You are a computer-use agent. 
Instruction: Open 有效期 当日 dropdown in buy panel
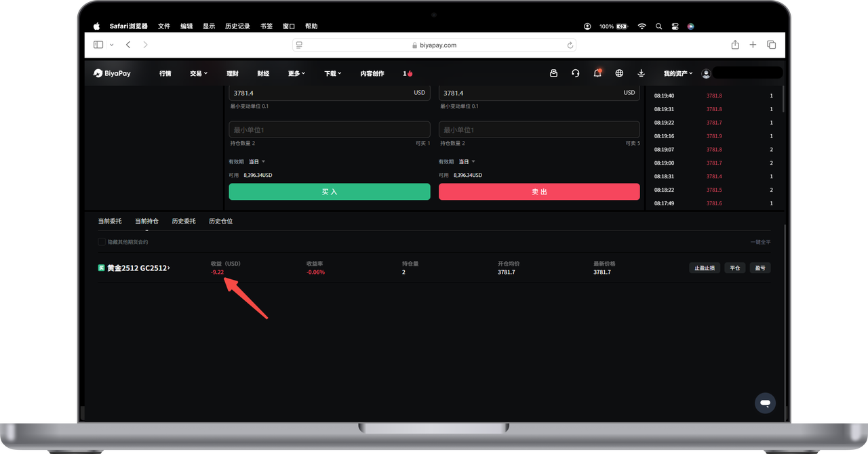(257, 162)
